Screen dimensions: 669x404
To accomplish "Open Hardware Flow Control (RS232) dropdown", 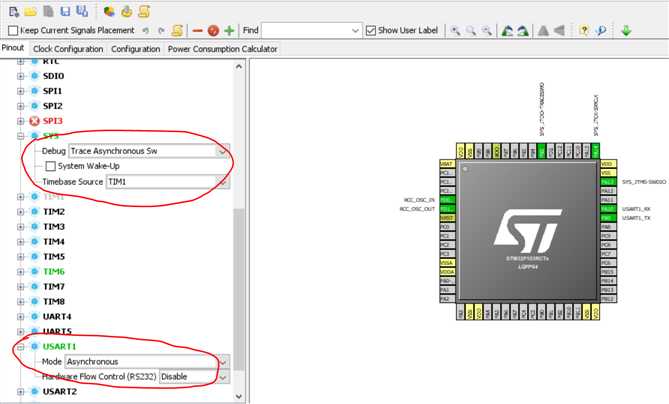I will pos(223,377).
